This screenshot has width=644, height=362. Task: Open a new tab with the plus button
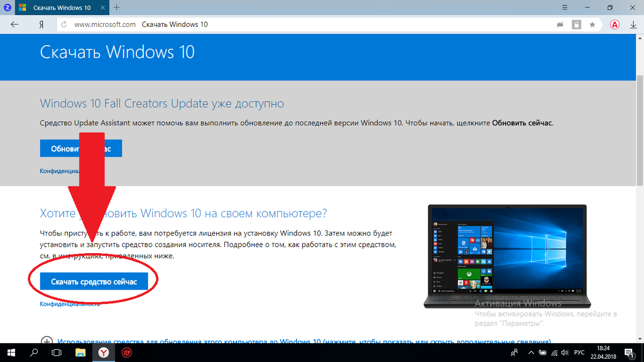(117, 8)
